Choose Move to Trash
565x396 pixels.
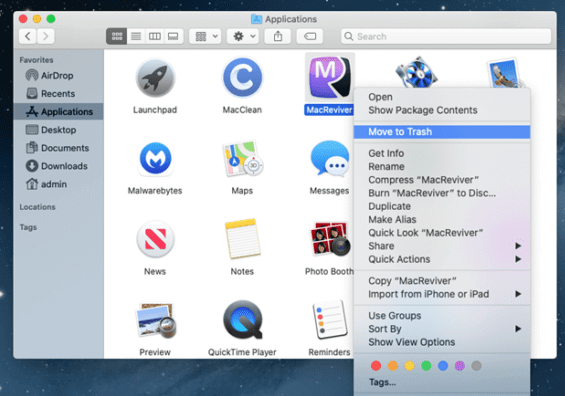pyautogui.click(x=442, y=132)
